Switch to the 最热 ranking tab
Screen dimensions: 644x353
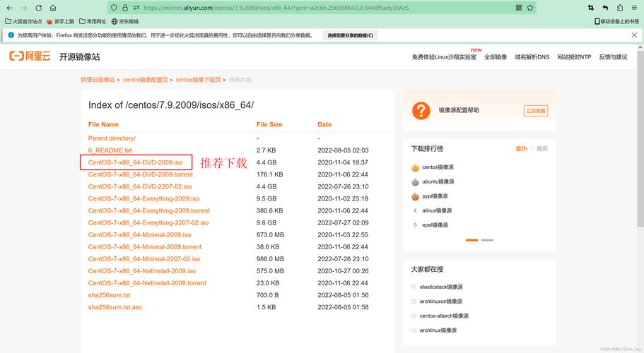(x=521, y=149)
